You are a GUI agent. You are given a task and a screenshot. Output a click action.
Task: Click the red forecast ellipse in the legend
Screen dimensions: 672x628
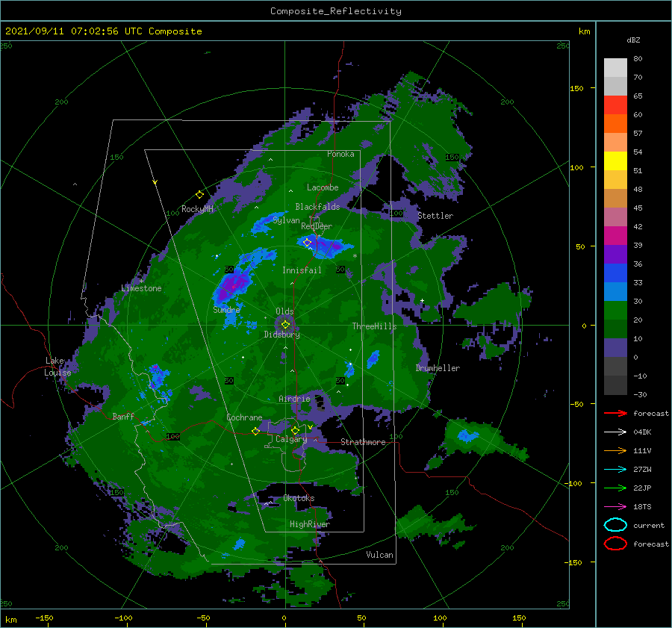[x=615, y=544]
